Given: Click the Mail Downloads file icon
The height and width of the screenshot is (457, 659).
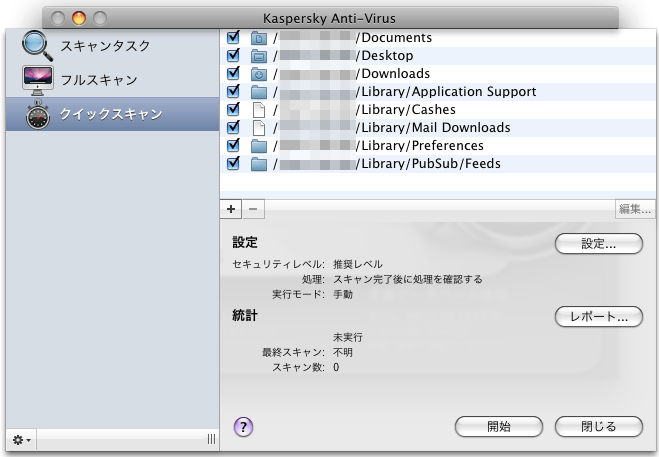Looking at the screenshot, I should [x=259, y=128].
